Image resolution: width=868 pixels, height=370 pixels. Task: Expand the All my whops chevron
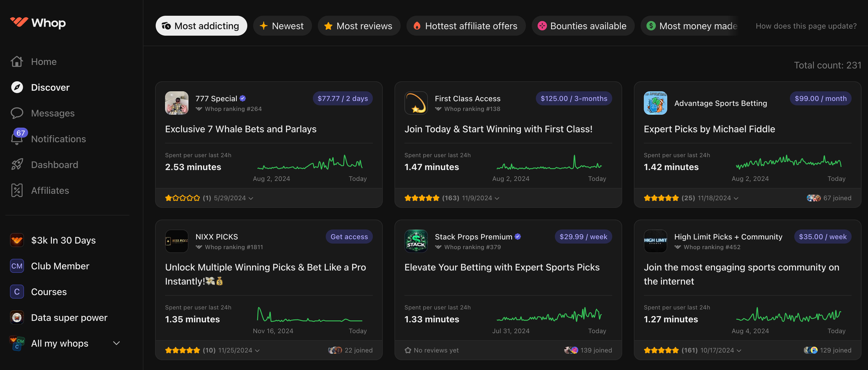tap(116, 343)
